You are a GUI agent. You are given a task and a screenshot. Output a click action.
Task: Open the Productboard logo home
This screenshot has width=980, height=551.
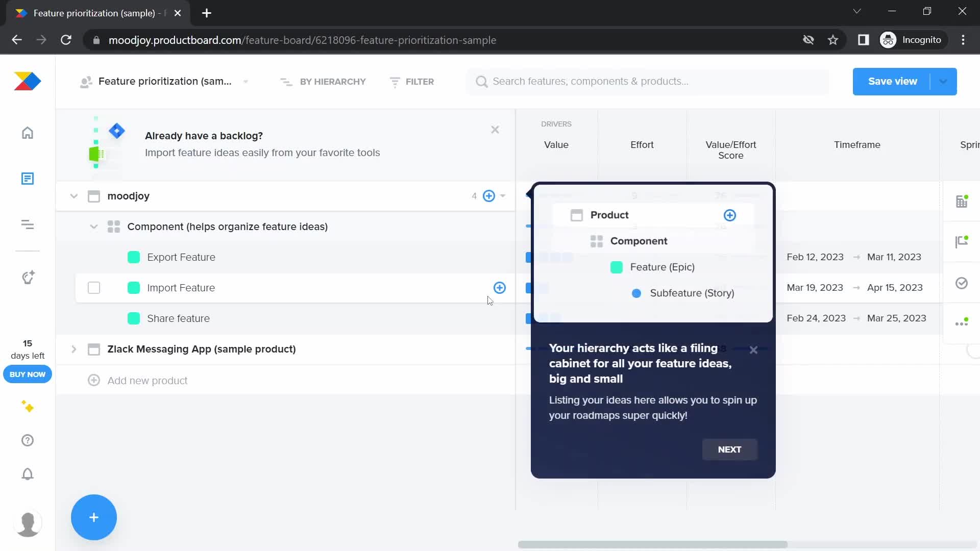coord(28,81)
